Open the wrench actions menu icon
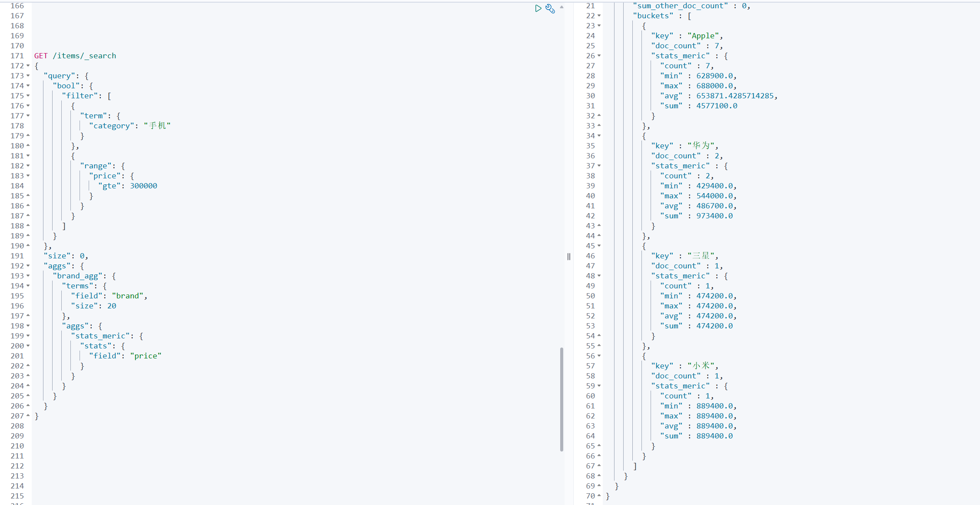The image size is (980, 505). (x=550, y=8)
